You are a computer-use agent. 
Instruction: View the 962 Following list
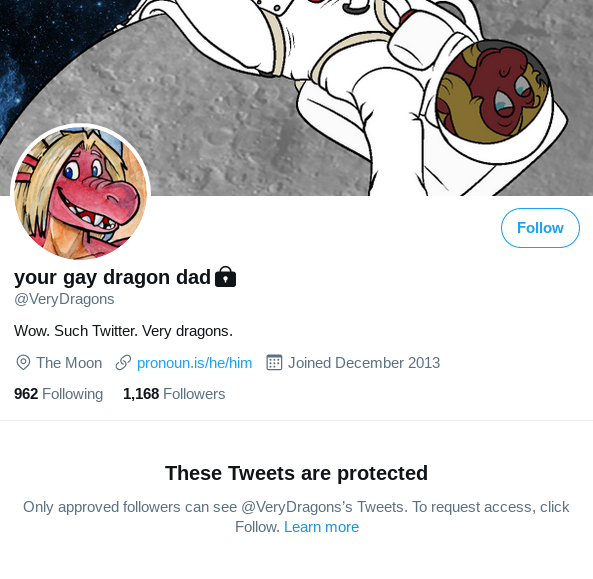point(59,394)
